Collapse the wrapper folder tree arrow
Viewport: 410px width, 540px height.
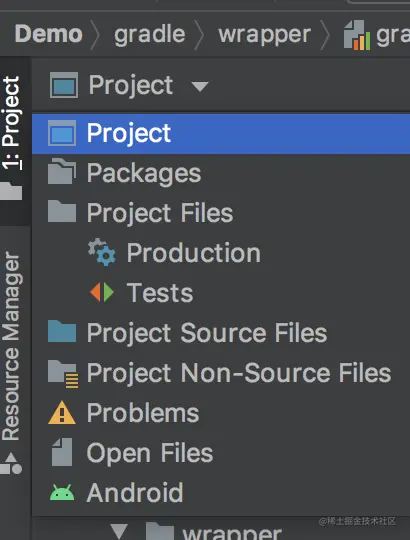click(119, 531)
